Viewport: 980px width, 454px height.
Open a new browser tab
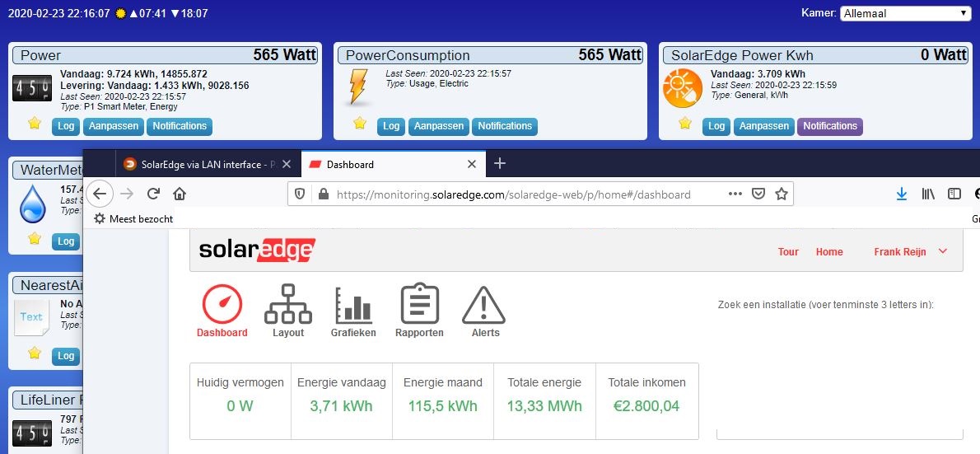499,164
